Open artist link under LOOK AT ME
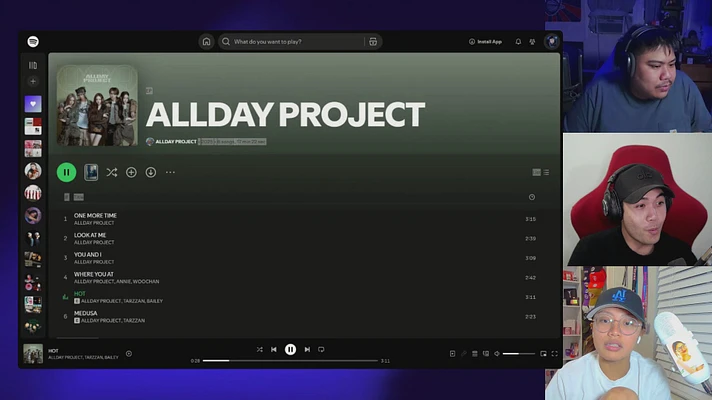This screenshot has width=712, height=400. point(94,242)
